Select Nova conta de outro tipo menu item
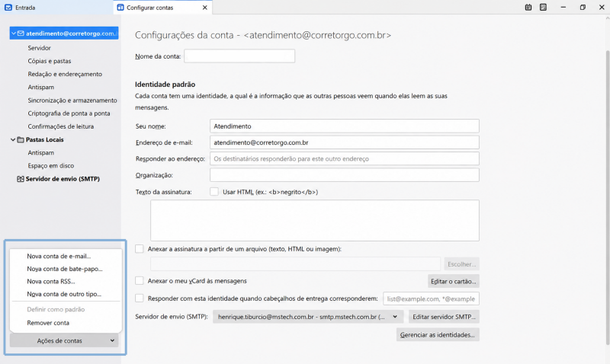Image resolution: width=610 pixels, height=364 pixels. pyautogui.click(x=64, y=294)
